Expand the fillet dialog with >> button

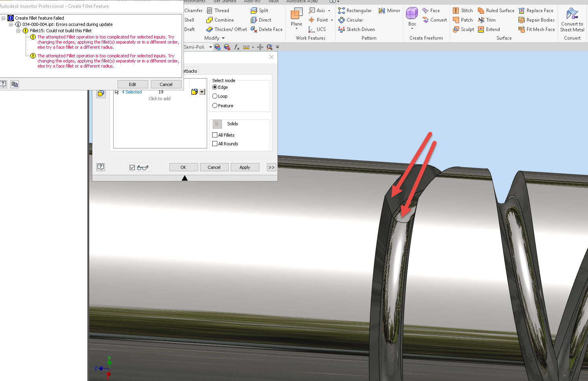[271, 167]
